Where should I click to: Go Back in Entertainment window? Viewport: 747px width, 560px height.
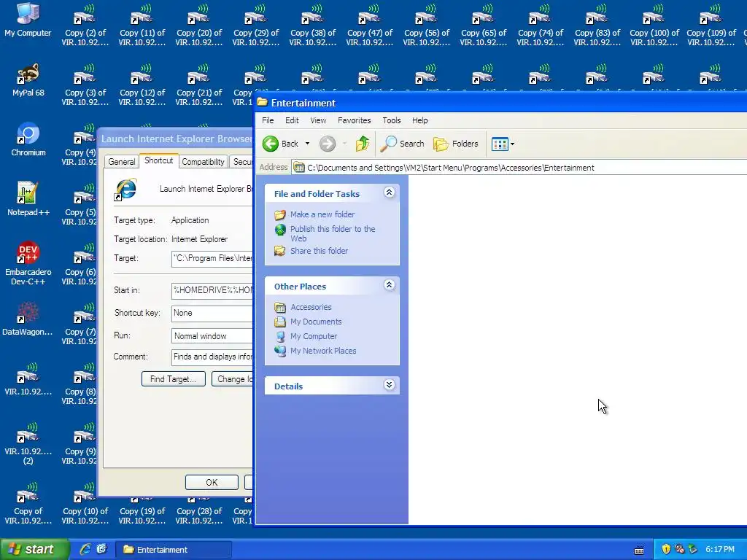281,144
